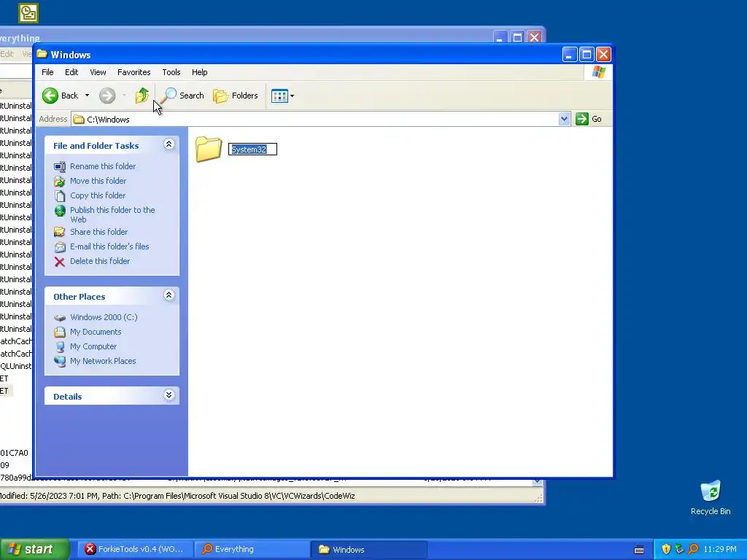Click the desktop icon at top-left corner

(x=28, y=13)
